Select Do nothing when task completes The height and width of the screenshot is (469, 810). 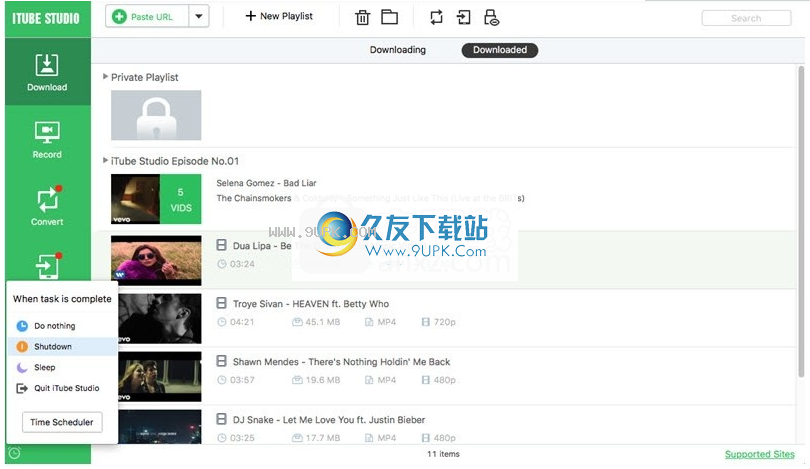(63, 326)
